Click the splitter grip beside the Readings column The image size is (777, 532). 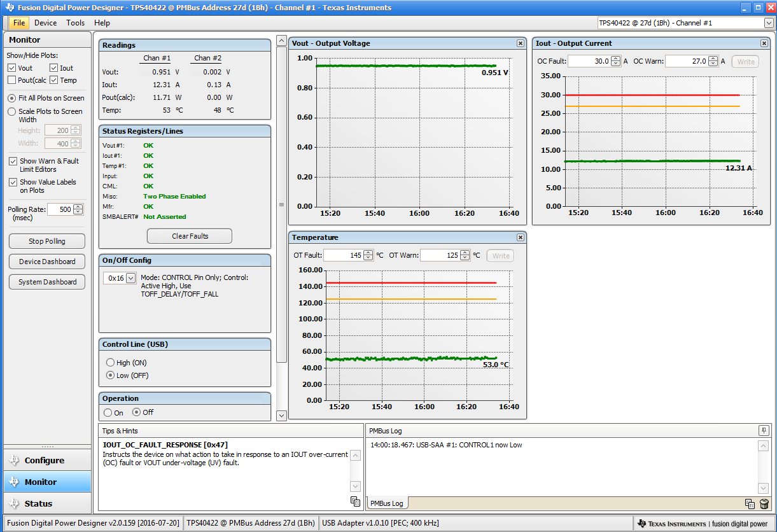coord(281,205)
